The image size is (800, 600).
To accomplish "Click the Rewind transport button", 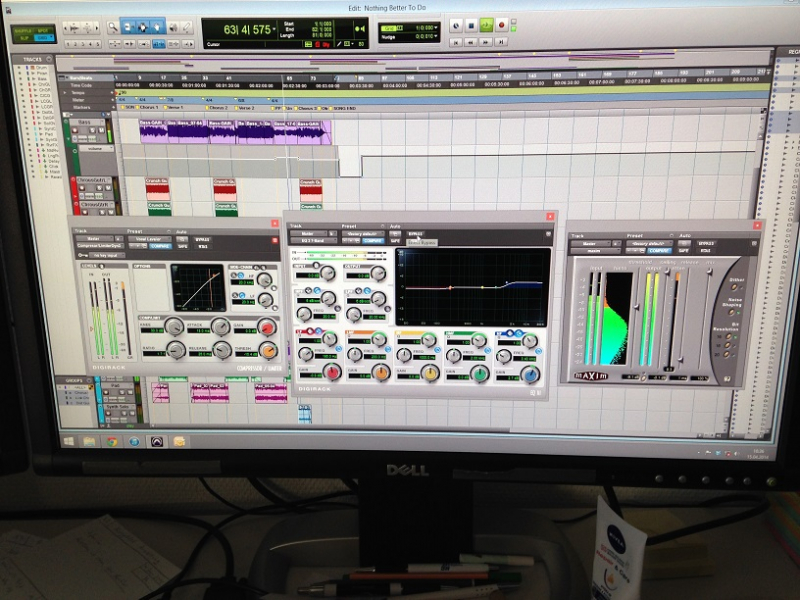I will (471, 42).
